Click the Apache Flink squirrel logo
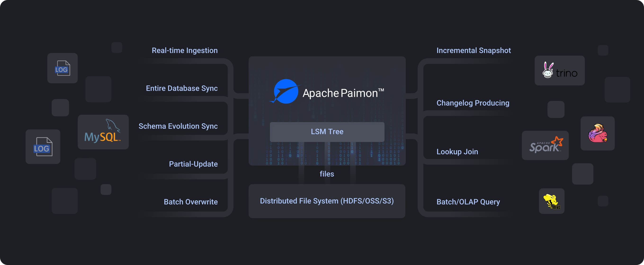The height and width of the screenshot is (265, 644). [x=598, y=133]
